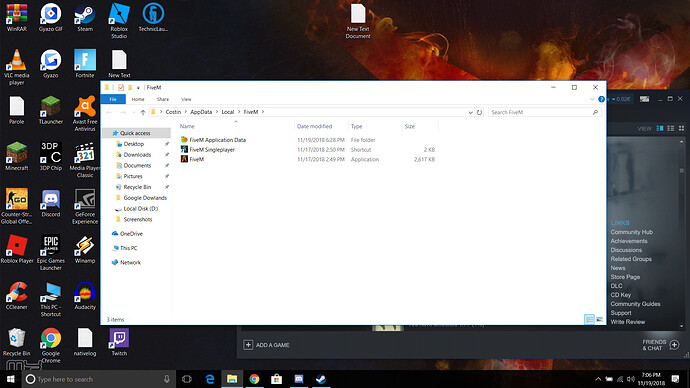Open the Home ribbon tab

coord(138,99)
